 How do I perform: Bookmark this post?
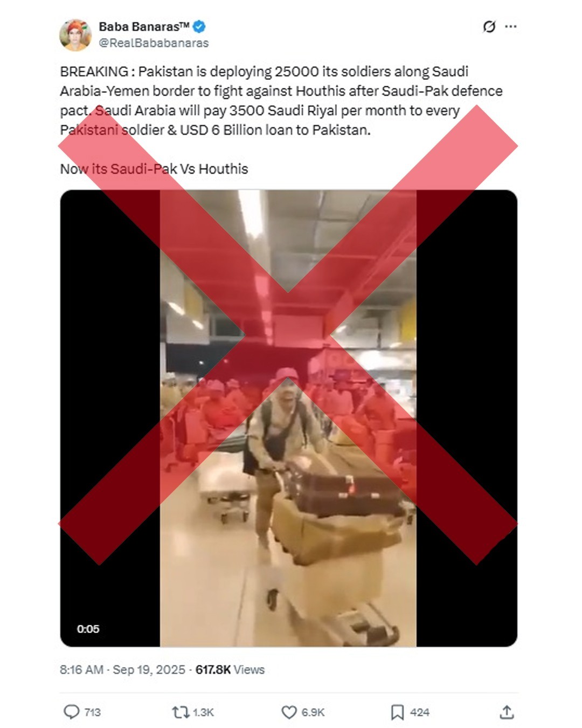point(397,712)
